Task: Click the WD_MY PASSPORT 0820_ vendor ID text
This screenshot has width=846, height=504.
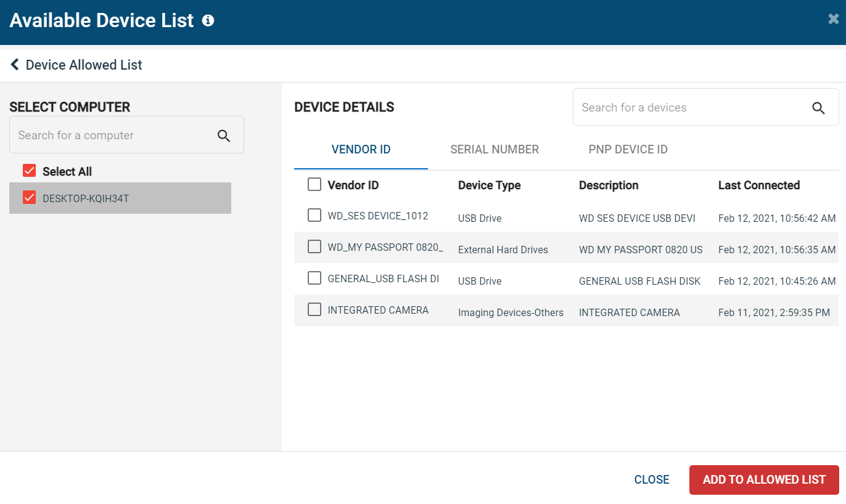Action: point(385,247)
